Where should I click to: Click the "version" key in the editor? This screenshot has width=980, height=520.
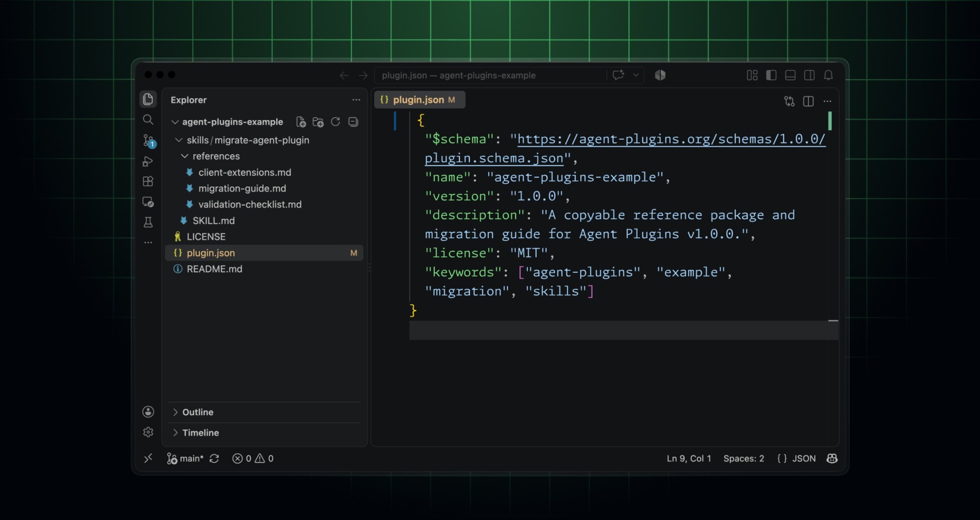point(459,196)
